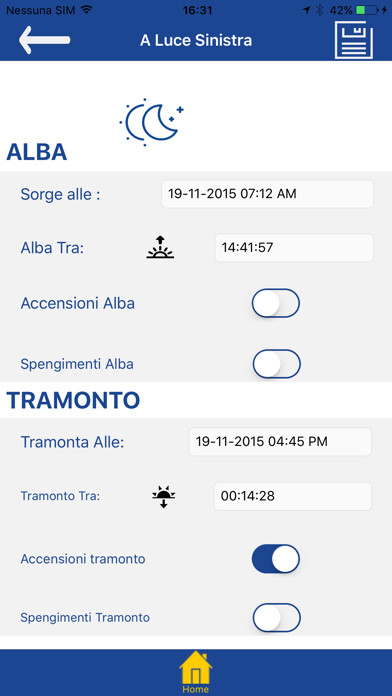
Task: Click the sunset icon beside Tramonto Tra
Action: [x=163, y=497]
